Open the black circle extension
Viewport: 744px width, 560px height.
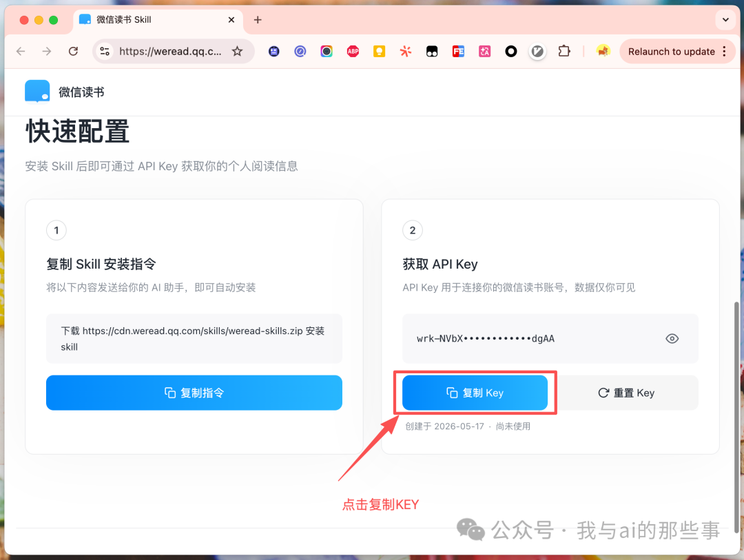[x=511, y=51]
